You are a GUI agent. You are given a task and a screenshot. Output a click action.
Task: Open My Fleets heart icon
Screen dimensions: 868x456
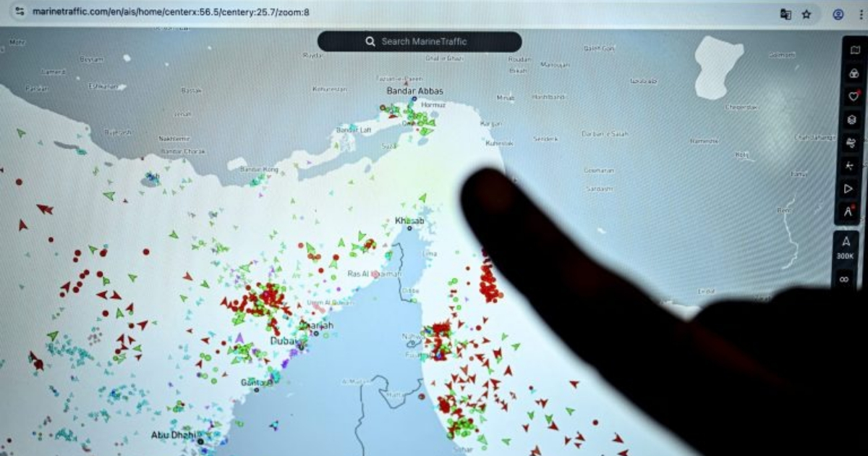[854, 96]
